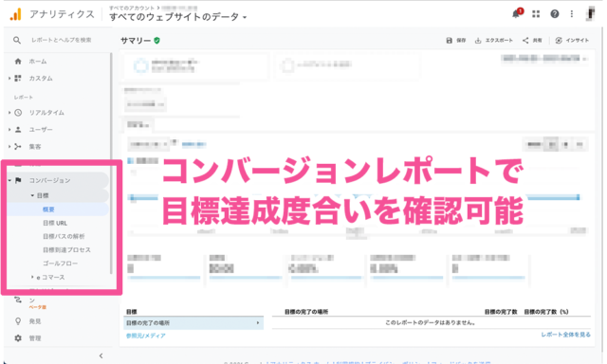The image size is (607, 364).
Task: Collapse the コンバージョン section arrow
Action: [x=9, y=180]
